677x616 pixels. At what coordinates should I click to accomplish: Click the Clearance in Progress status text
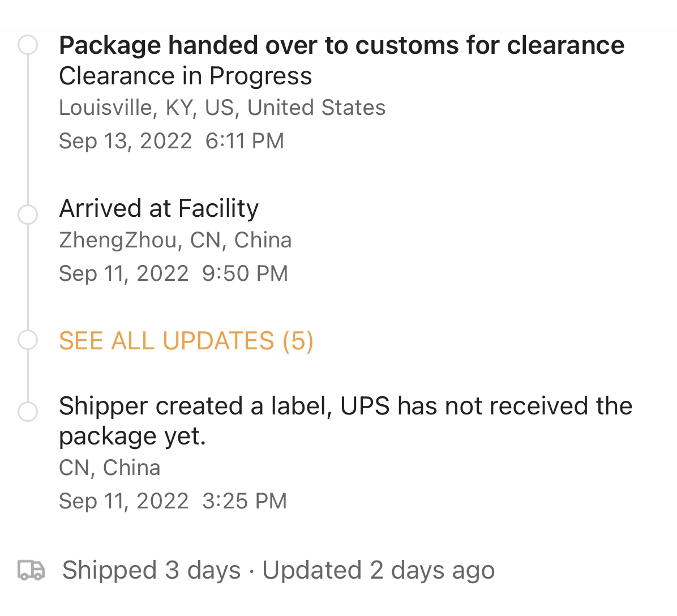click(x=185, y=76)
